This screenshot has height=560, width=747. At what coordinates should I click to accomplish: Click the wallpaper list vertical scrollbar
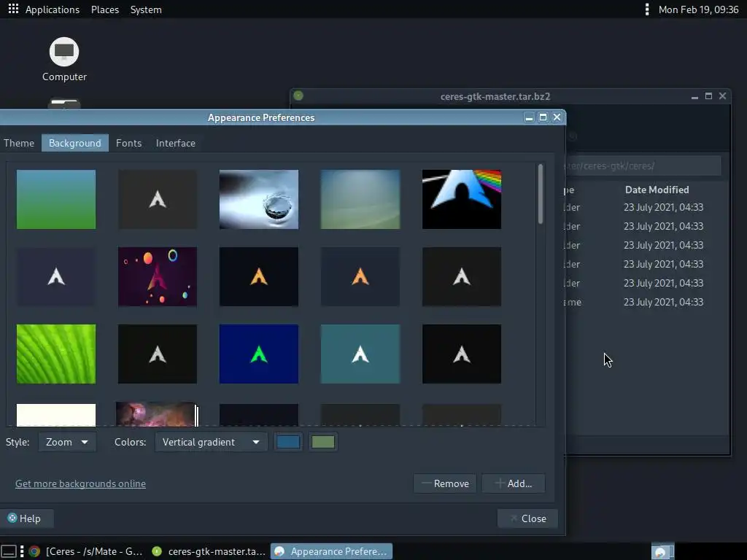click(541, 194)
